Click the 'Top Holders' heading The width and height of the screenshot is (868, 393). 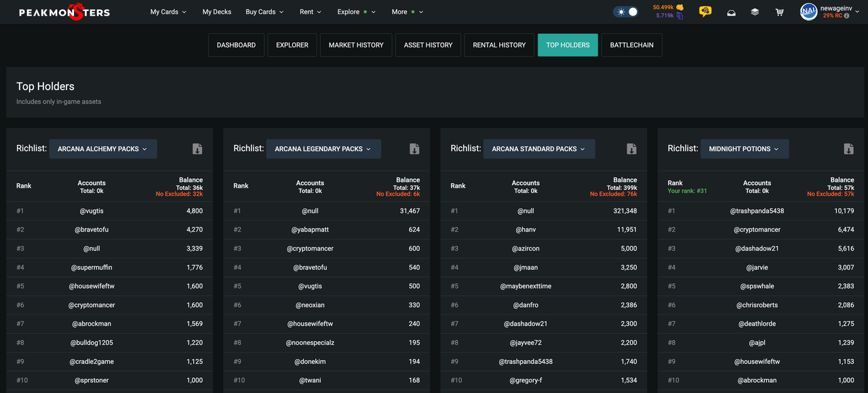(x=45, y=87)
